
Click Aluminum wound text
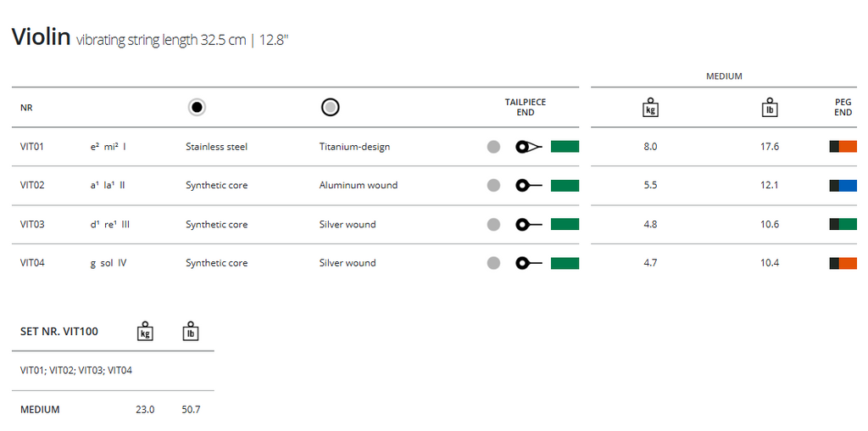click(x=359, y=186)
